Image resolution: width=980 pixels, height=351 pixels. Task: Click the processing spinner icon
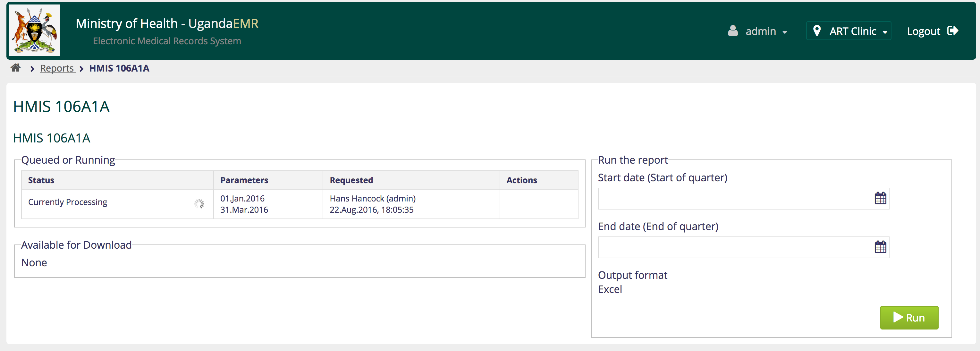(199, 204)
